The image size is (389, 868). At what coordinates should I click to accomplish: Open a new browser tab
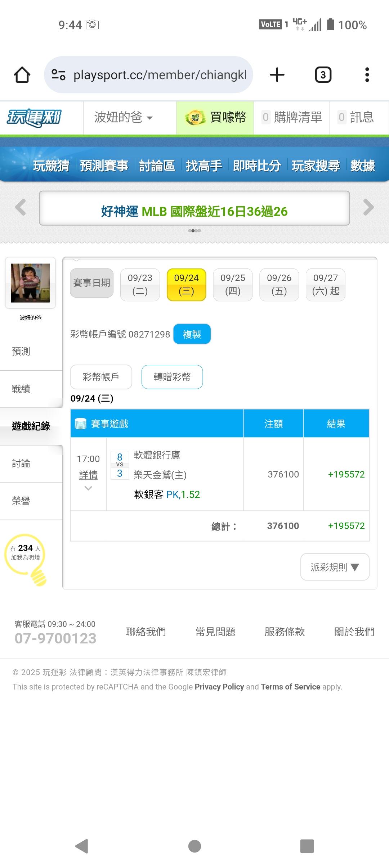[277, 75]
